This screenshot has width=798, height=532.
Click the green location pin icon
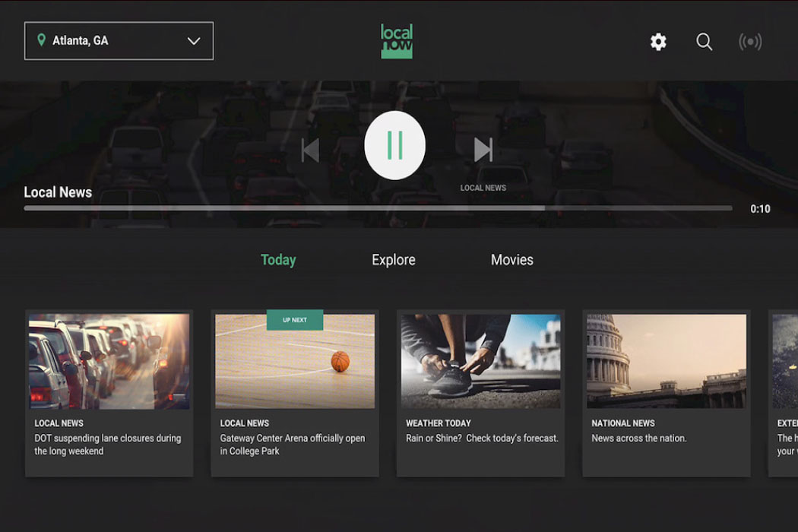41,40
